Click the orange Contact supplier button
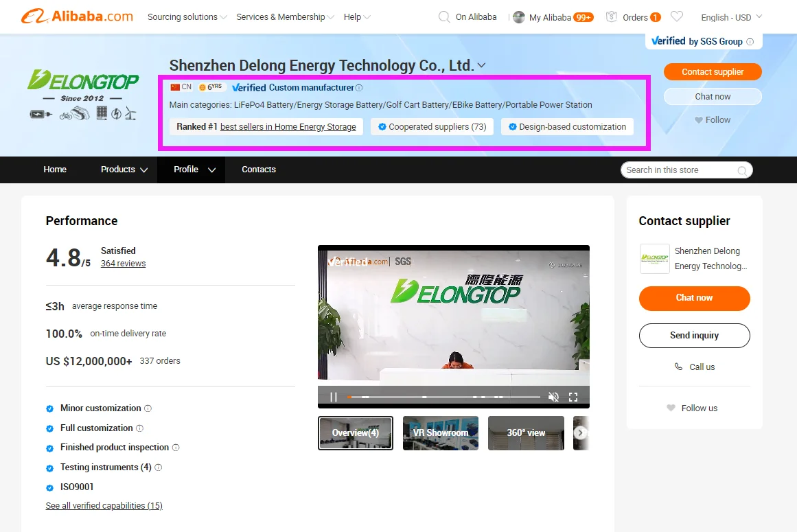Image resolution: width=797 pixels, height=532 pixels. 713,71
